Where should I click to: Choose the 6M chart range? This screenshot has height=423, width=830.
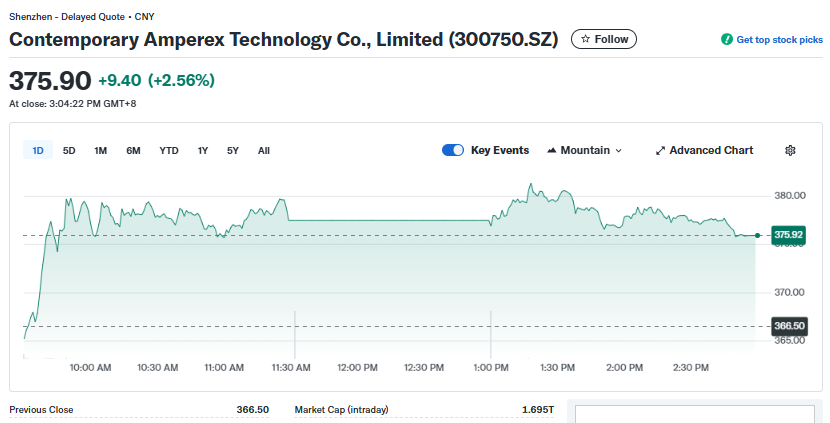coord(133,151)
